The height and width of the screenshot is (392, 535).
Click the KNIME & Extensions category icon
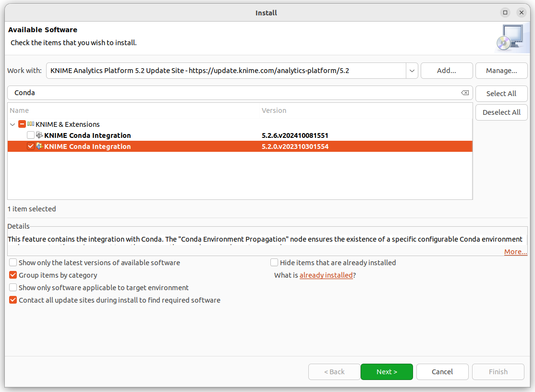(31, 124)
